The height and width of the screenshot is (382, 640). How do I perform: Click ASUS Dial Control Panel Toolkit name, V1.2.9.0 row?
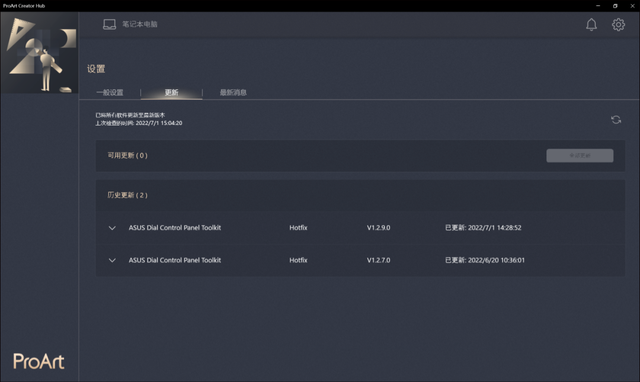click(175, 228)
